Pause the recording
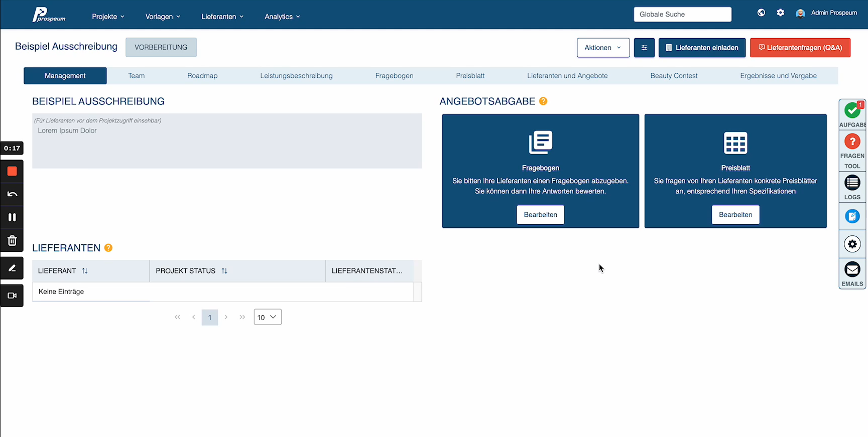Image resolution: width=868 pixels, height=437 pixels. (x=12, y=217)
